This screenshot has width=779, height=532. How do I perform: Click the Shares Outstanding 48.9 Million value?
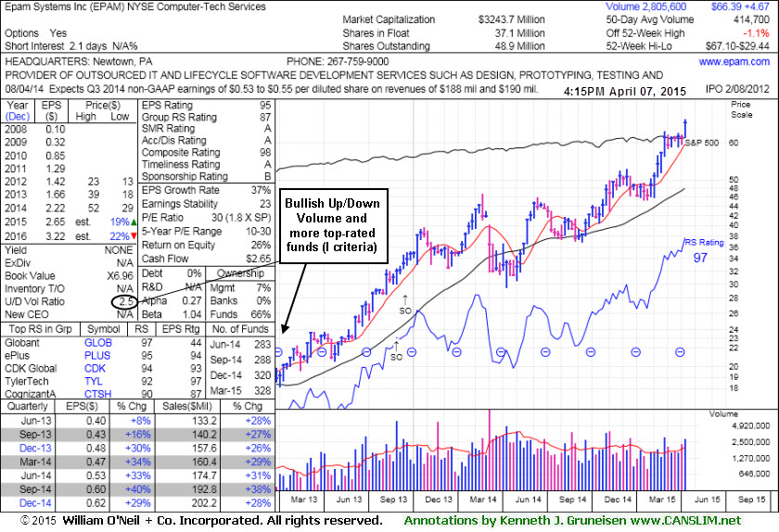pyautogui.click(x=519, y=46)
